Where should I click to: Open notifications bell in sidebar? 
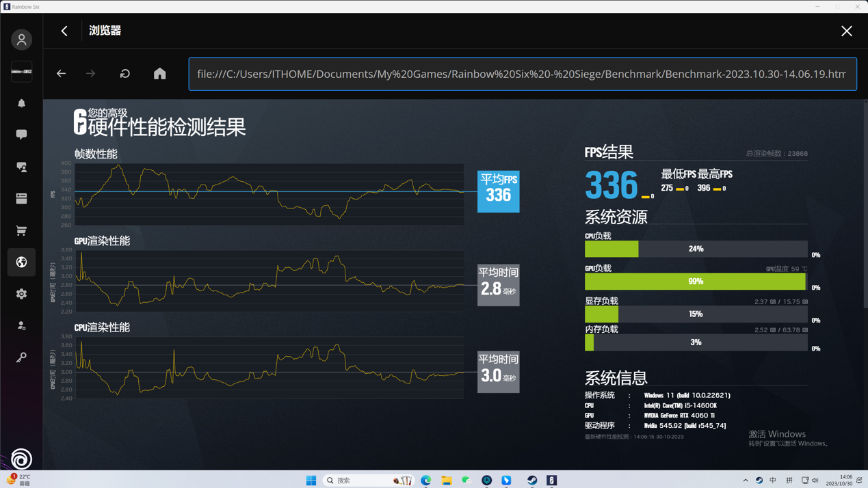click(21, 103)
